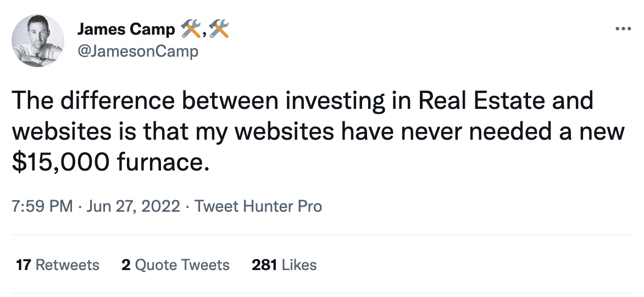Click the 7:59 PM timestamp
The height and width of the screenshot is (297, 644).
(x=42, y=206)
